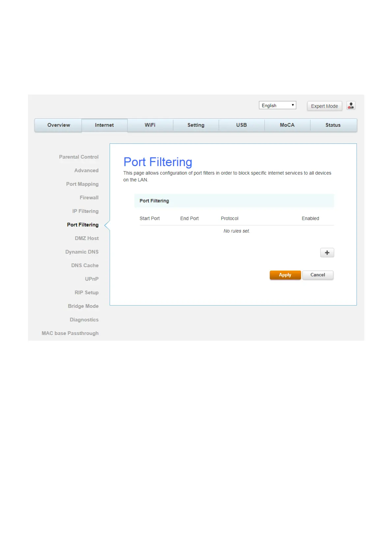Open DNS Cache settings
Image resolution: width=392 pixels, height=555 pixels.
(85, 265)
